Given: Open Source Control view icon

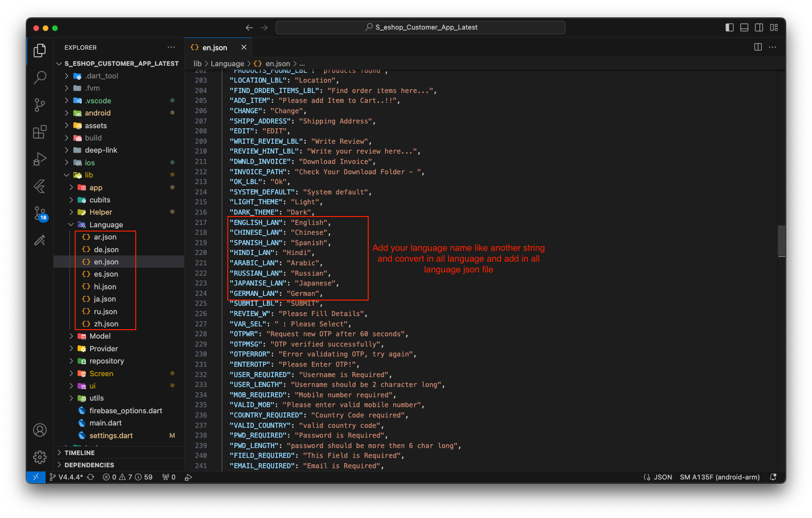Looking at the screenshot, I should 40,105.
